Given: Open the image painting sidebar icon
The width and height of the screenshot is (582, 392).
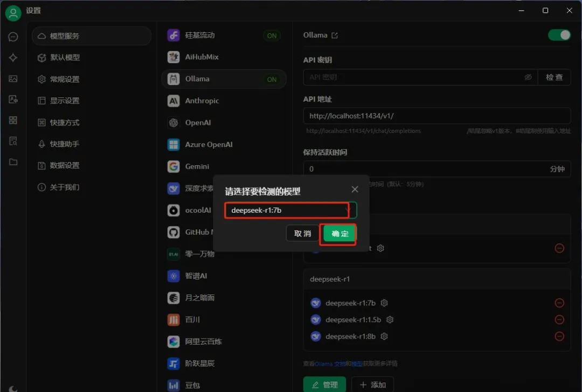Looking at the screenshot, I should point(13,79).
